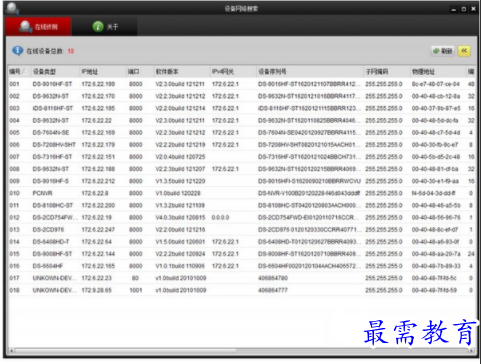Click software version V4.0.3build 120815
The height and width of the screenshot is (364, 485).
click(180, 217)
